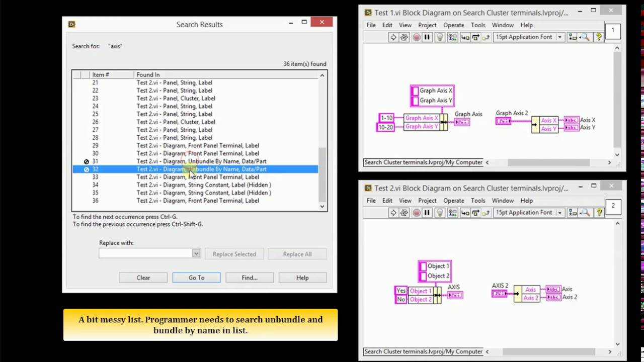644x362 pixels.
Task: Click scroll-up arrow of Search Results list
Action: point(322,75)
